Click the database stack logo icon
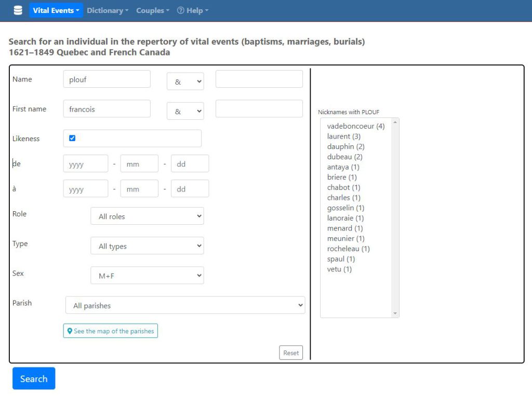The image size is (532, 396). point(18,10)
